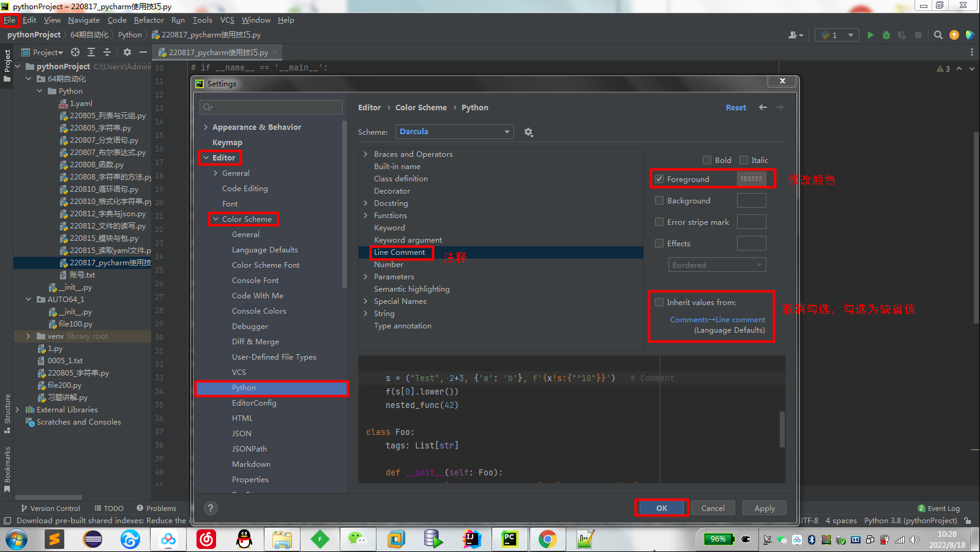Open the VCS menu
Screen dimensions: 980x552
click(x=227, y=20)
